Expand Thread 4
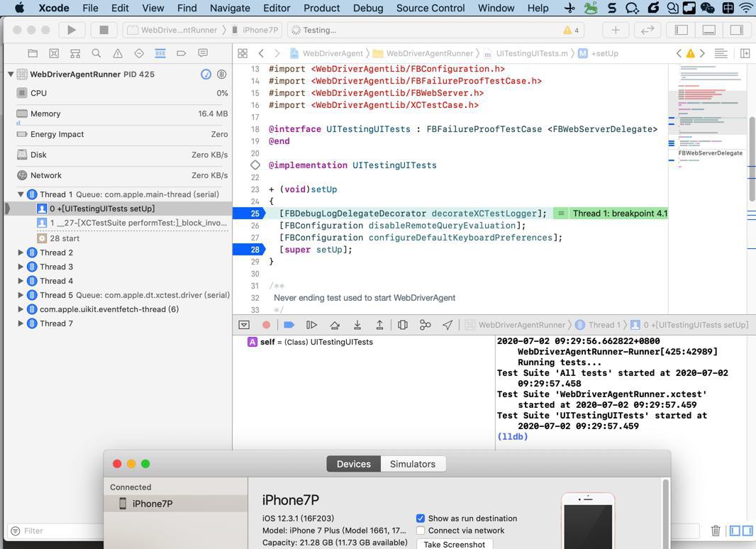 tap(21, 281)
